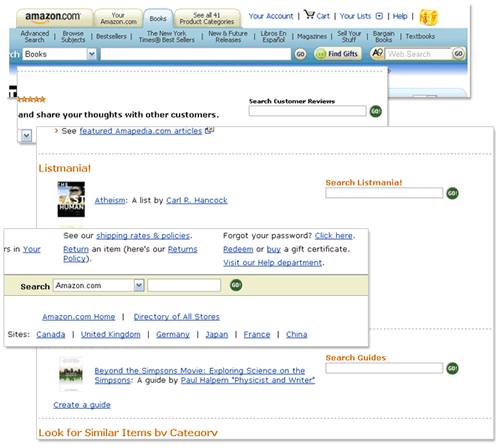The image size is (500, 448).
Task: Click the Redeem gift certificate link
Action: [x=238, y=249]
